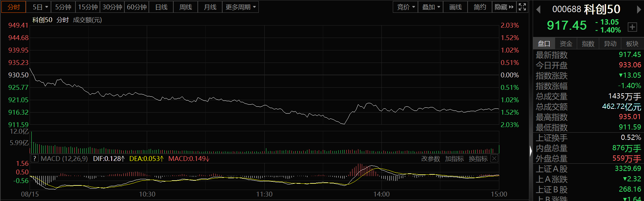The image size is (644, 201).
Task: Expand the 5日 period dropdown
Action: (40, 7)
